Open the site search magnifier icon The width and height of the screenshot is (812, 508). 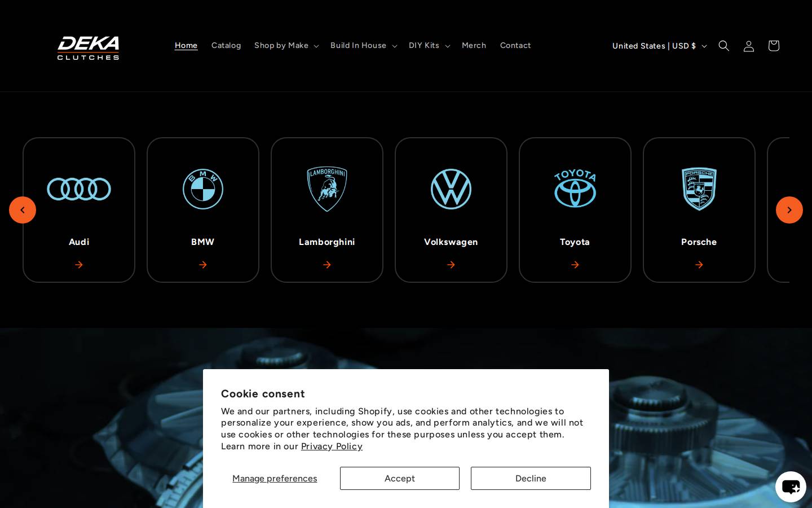(x=724, y=46)
